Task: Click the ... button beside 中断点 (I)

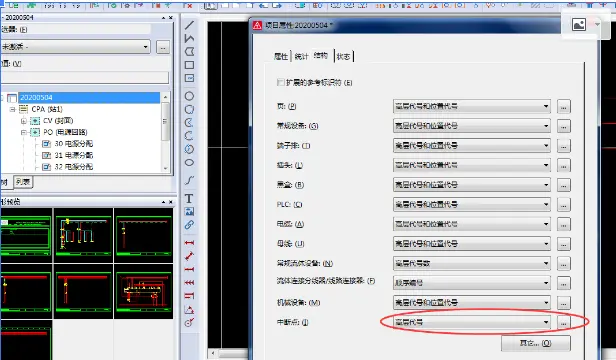Action: pyautogui.click(x=563, y=323)
